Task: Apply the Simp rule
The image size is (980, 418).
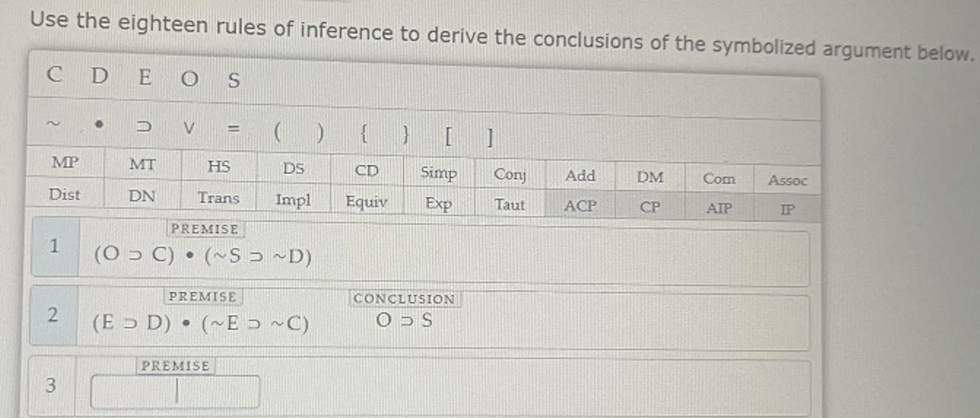Action: [x=438, y=174]
